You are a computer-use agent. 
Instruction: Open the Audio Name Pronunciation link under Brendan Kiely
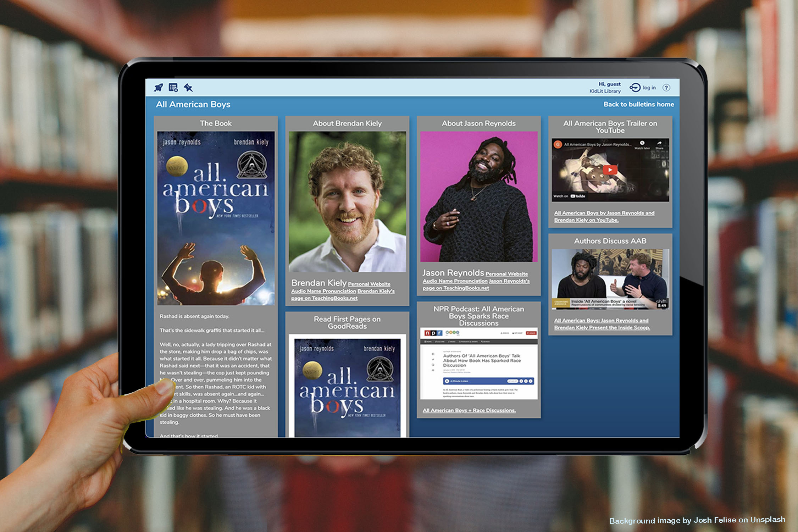[x=323, y=291]
